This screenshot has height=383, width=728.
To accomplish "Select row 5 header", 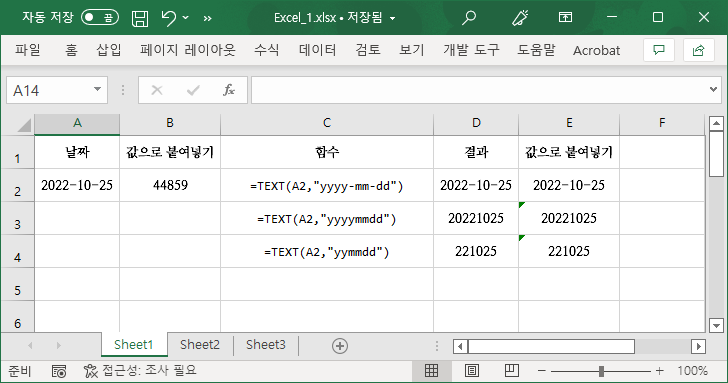I will click(x=18, y=284).
